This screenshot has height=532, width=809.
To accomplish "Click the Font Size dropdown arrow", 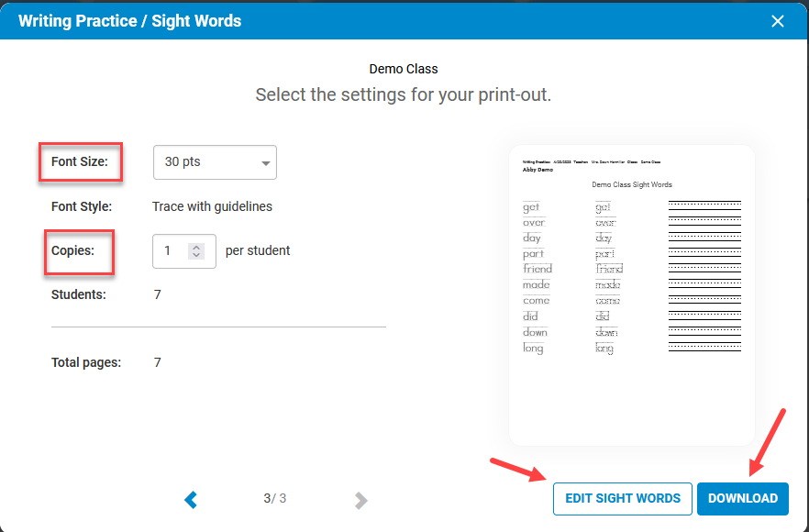I will tap(265, 163).
